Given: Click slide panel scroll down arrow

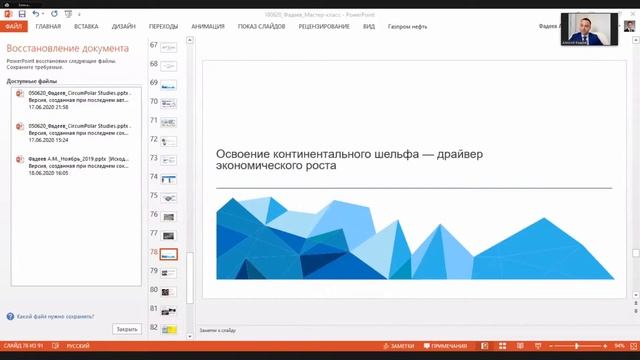Looking at the screenshot, I should pyautogui.click(x=189, y=336).
